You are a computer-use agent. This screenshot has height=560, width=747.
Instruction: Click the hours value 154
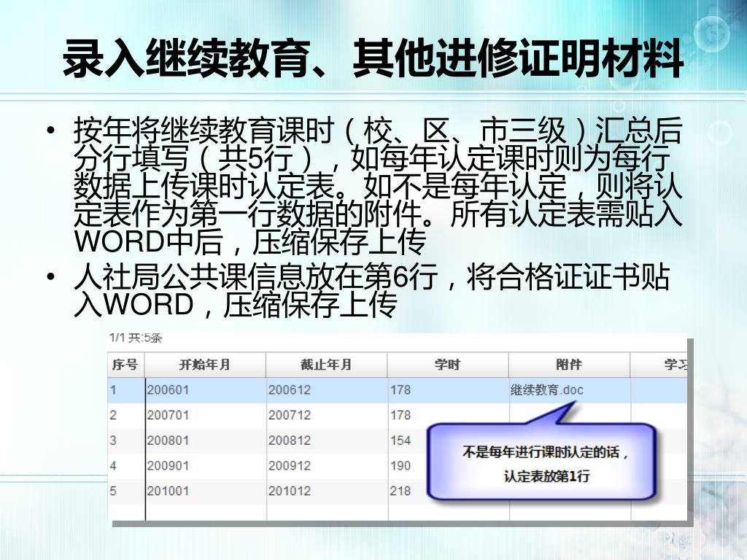click(400, 440)
